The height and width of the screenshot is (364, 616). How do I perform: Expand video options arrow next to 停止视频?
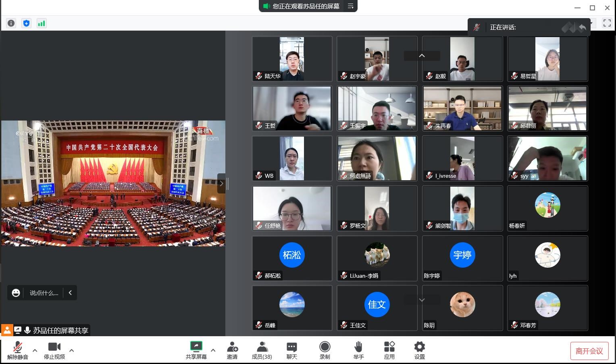tap(72, 350)
